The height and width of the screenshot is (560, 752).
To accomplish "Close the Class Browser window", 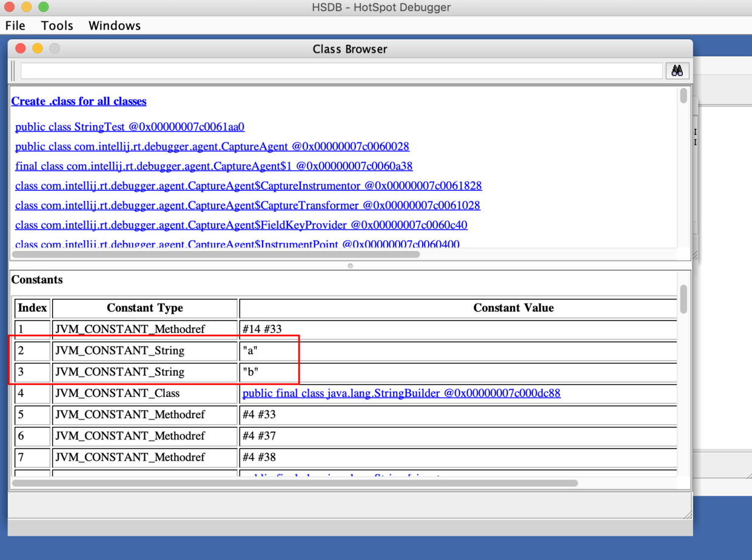I will point(20,48).
